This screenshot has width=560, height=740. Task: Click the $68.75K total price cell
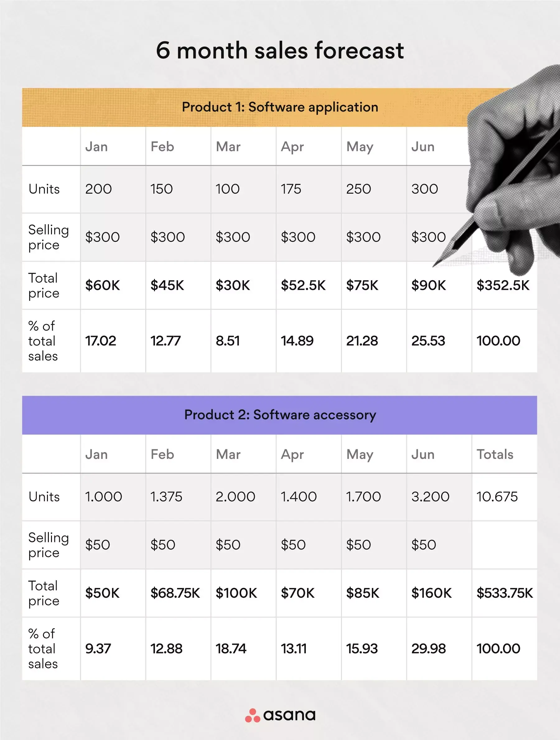(175, 593)
